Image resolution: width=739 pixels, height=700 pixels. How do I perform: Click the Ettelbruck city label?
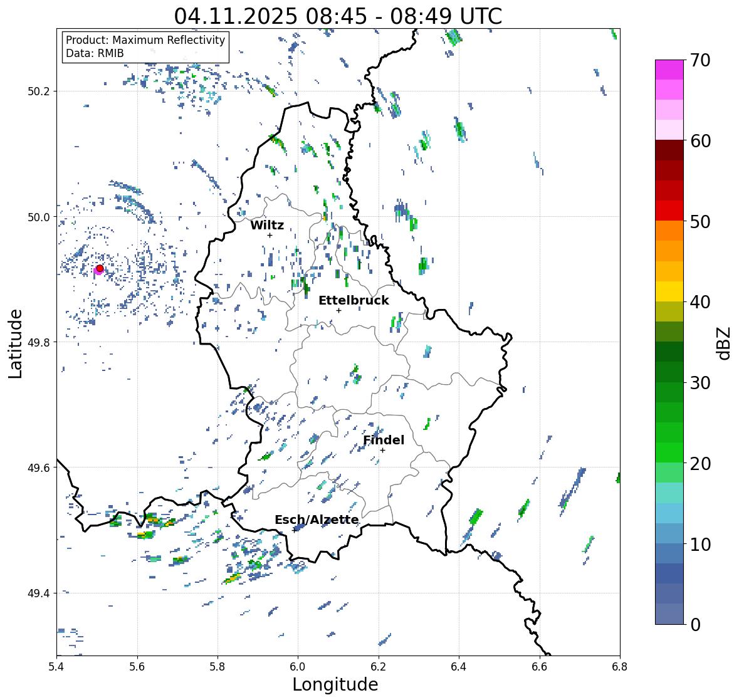point(354,300)
